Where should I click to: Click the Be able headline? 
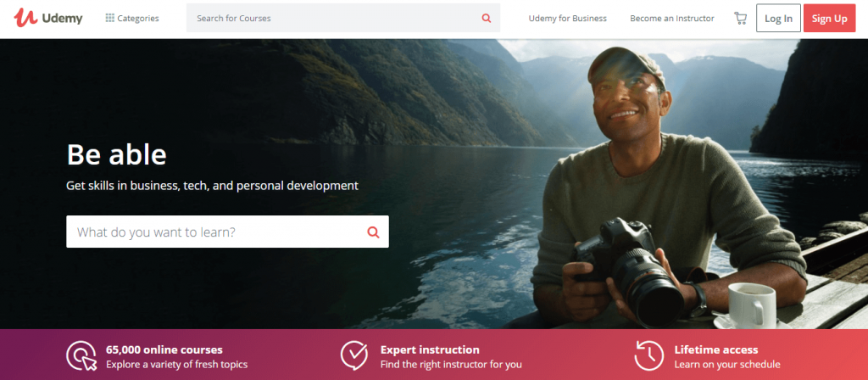116,154
